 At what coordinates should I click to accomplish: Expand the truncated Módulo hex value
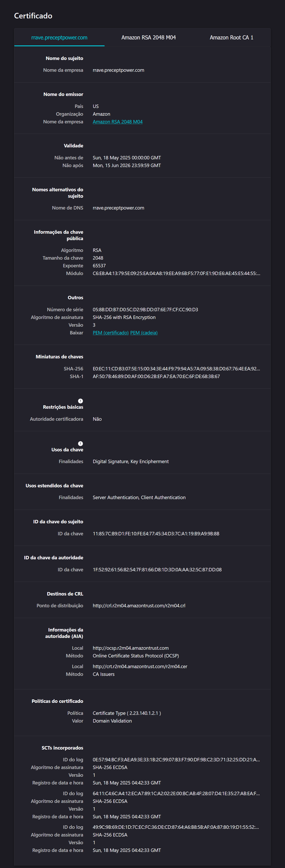click(176, 273)
